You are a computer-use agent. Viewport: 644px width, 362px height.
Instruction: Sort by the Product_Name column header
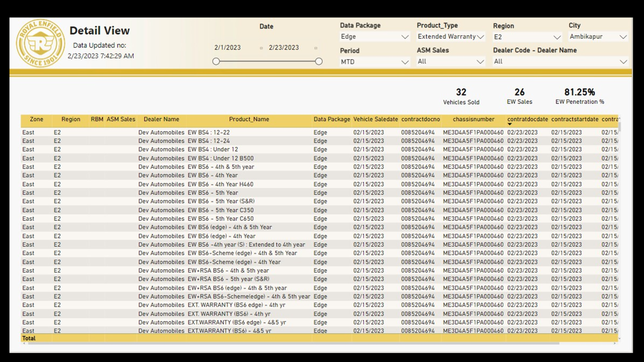[x=249, y=119]
